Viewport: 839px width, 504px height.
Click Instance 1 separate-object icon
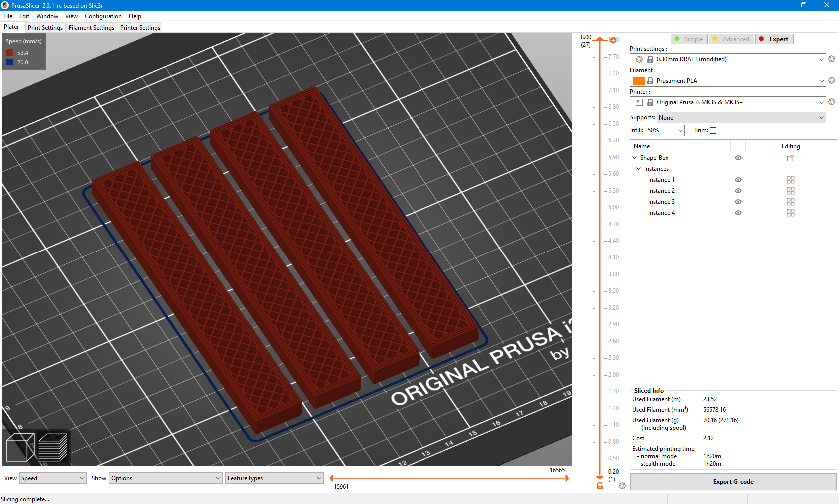790,180
